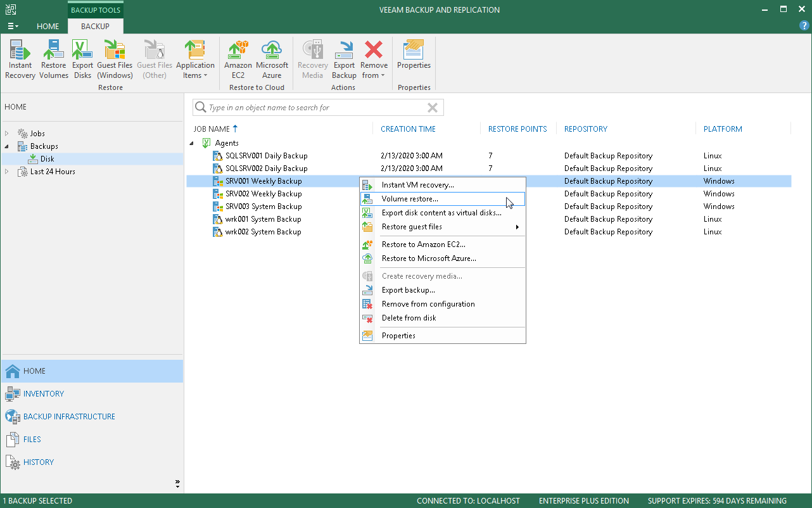Image resolution: width=812 pixels, height=508 pixels.
Task: Expand the Jobs tree node
Action: pos(7,134)
